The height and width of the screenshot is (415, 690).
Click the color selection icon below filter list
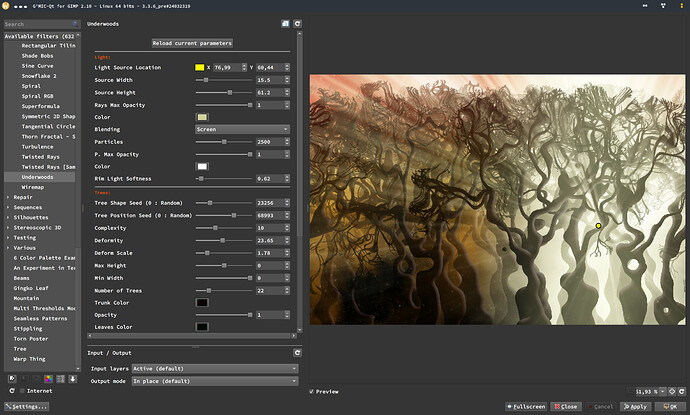tap(49, 378)
